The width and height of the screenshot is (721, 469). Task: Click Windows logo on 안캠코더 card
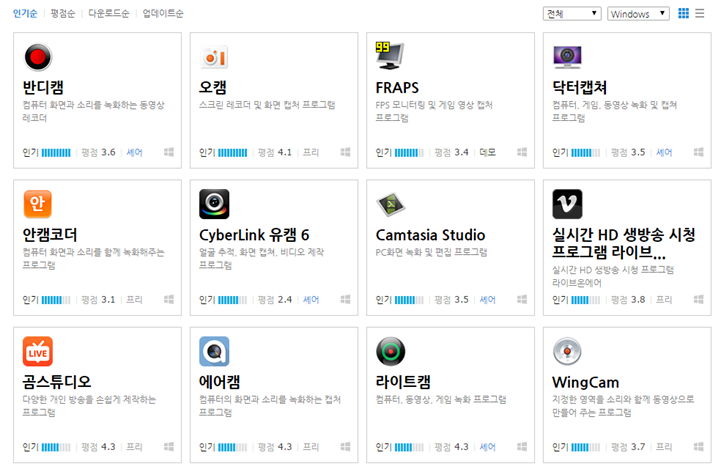(169, 299)
